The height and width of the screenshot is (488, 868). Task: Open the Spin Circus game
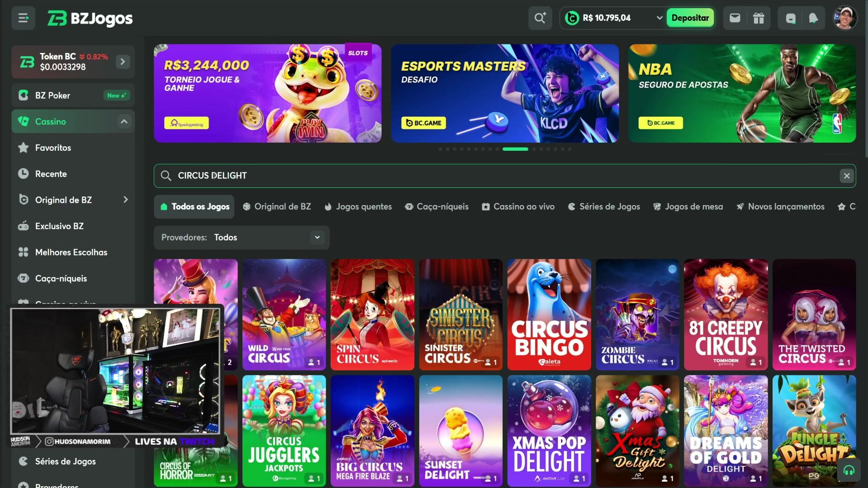372,315
